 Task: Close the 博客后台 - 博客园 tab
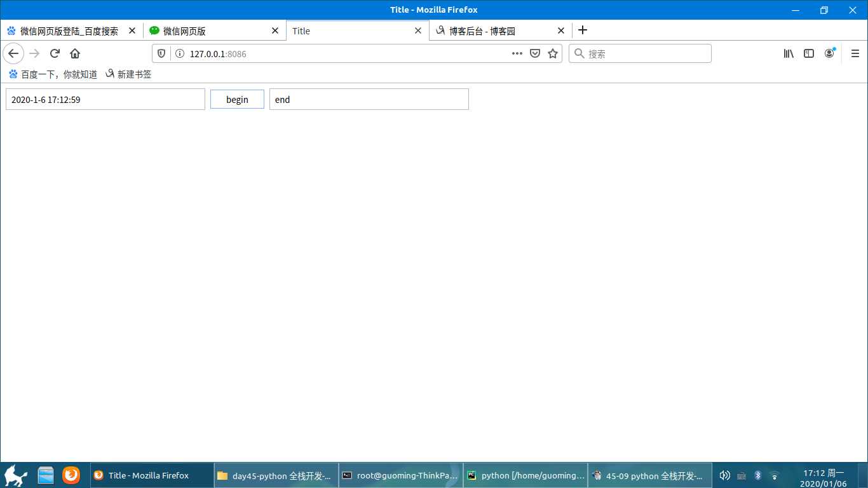pyautogui.click(x=561, y=30)
